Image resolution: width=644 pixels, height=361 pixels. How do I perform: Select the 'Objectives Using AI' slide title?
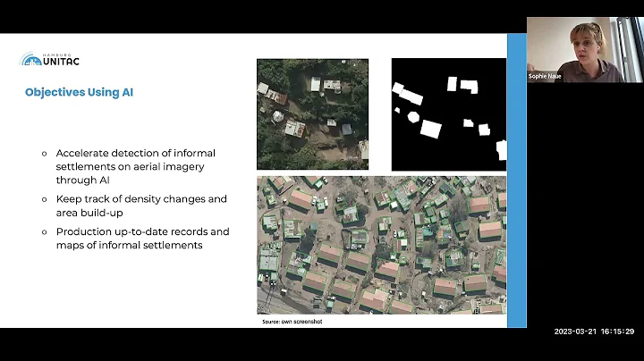79,92
